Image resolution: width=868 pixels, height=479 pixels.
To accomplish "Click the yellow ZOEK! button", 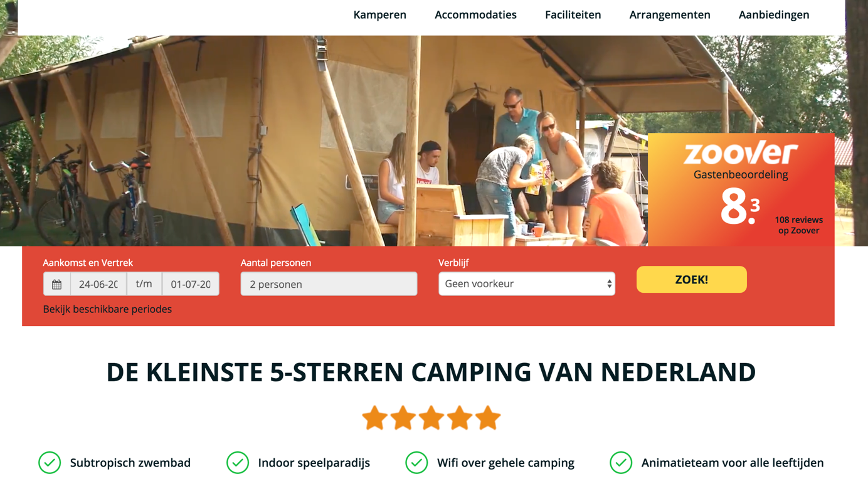I will tap(692, 280).
